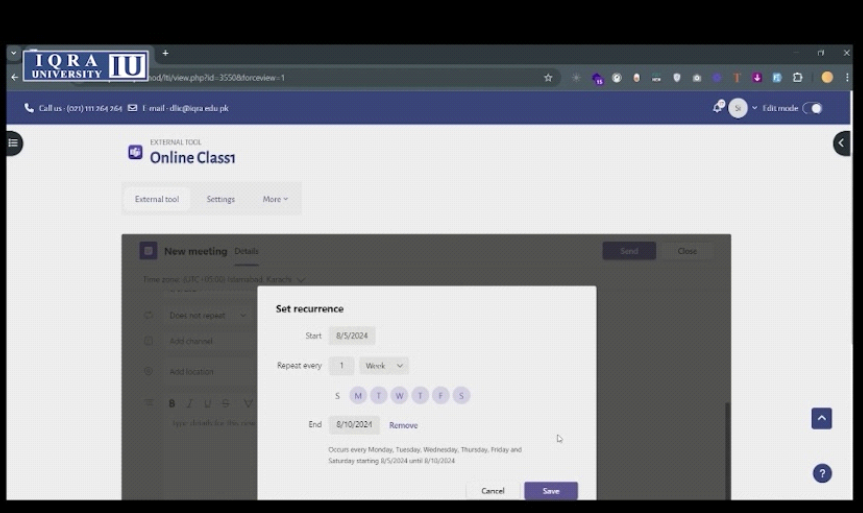The width and height of the screenshot is (863, 513).
Task: Open the help question mark icon
Action: pyautogui.click(x=822, y=474)
